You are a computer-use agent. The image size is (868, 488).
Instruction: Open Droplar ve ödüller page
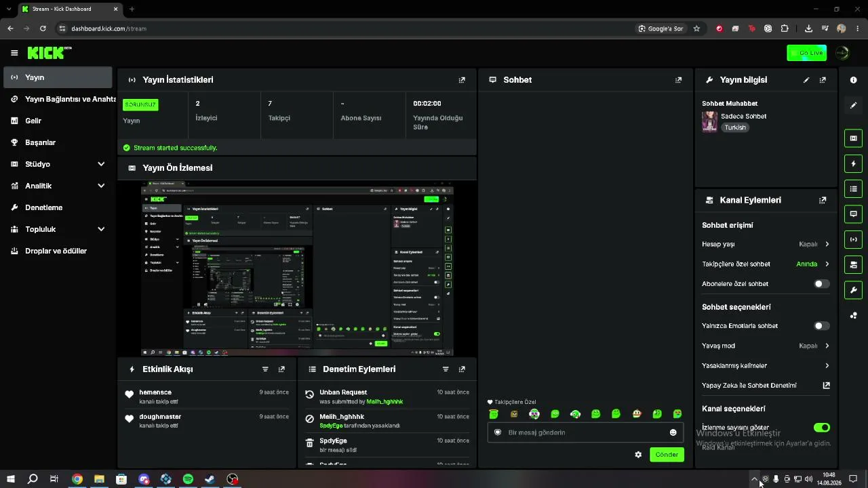point(58,251)
